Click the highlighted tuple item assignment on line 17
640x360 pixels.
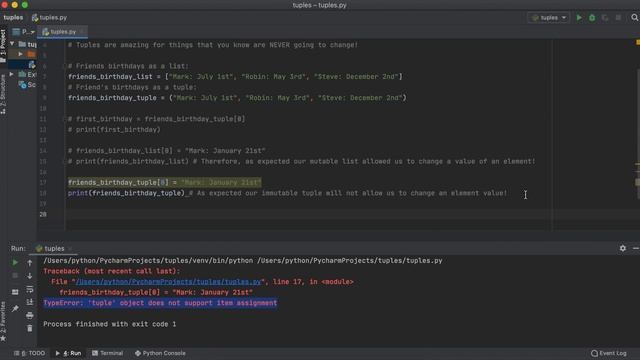(164, 182)
